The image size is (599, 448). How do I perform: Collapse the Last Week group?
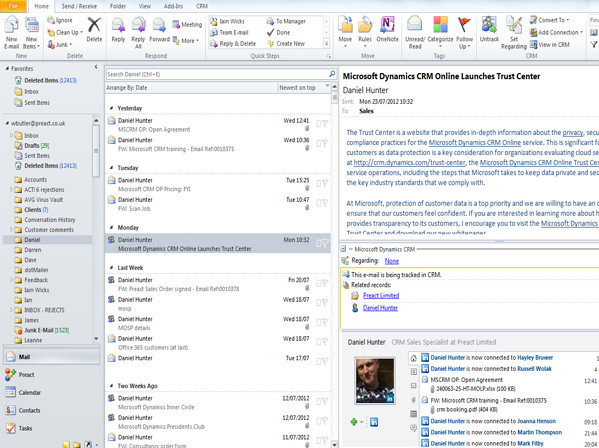(x=112, y=267)
